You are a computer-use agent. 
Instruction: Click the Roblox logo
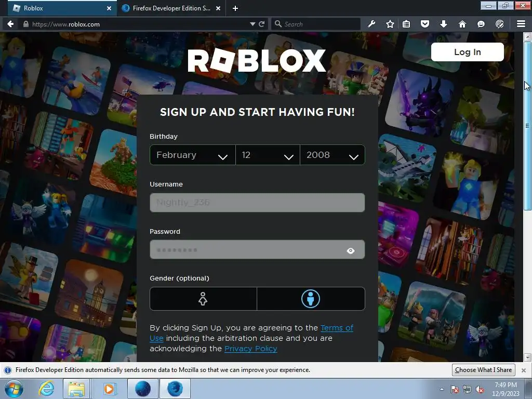point(257,61)
